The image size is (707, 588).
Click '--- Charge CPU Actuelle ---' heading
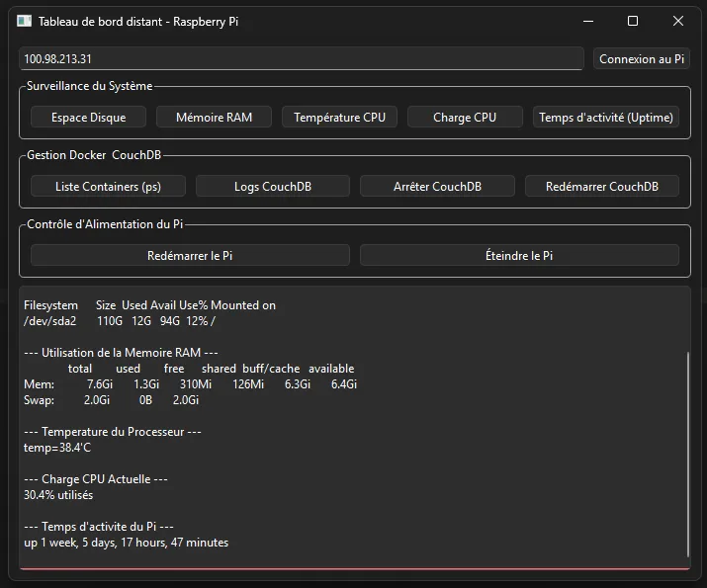tap(96, 479)
